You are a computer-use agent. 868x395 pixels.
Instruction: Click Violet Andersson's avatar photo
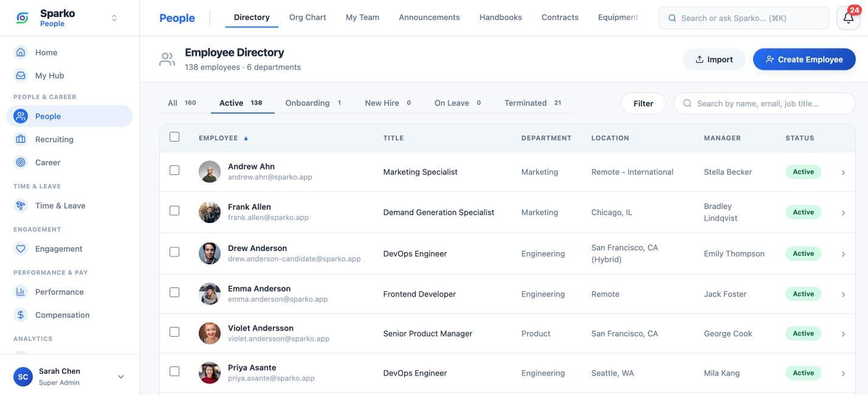210,334
